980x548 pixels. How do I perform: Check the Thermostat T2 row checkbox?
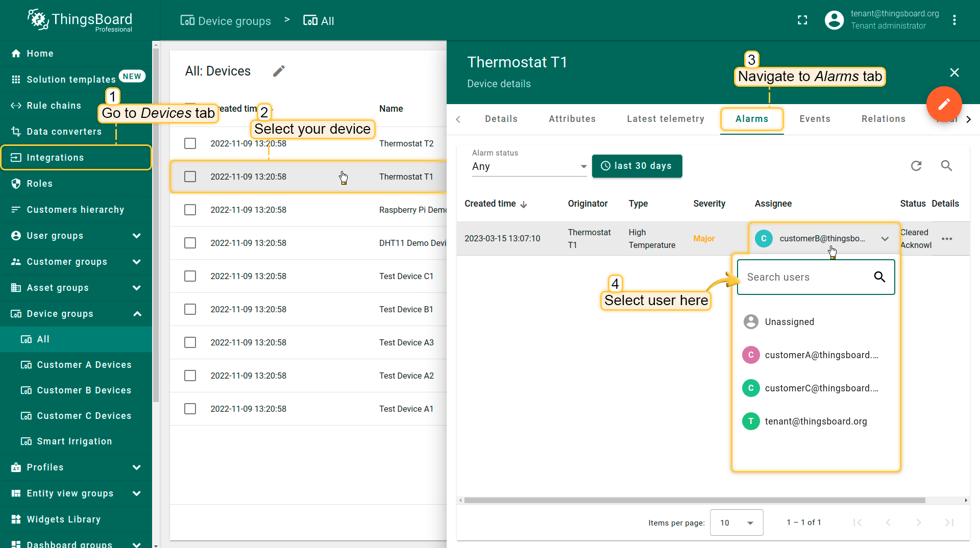coord(190,143)
